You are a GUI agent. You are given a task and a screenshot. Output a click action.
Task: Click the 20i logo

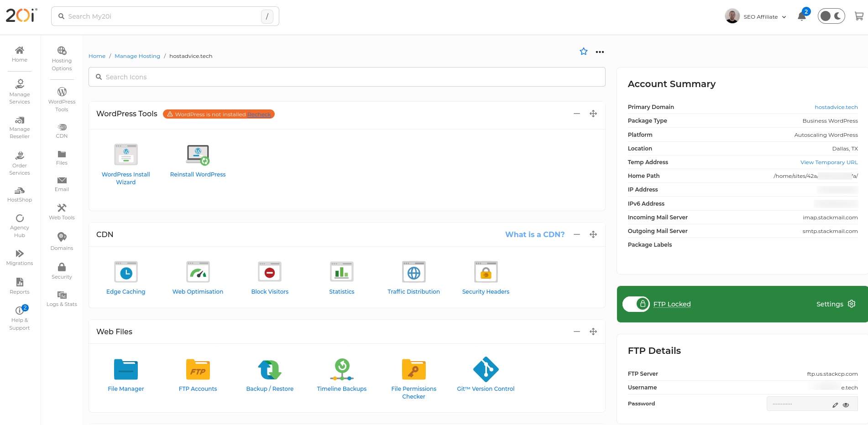[x=21, y=16]
